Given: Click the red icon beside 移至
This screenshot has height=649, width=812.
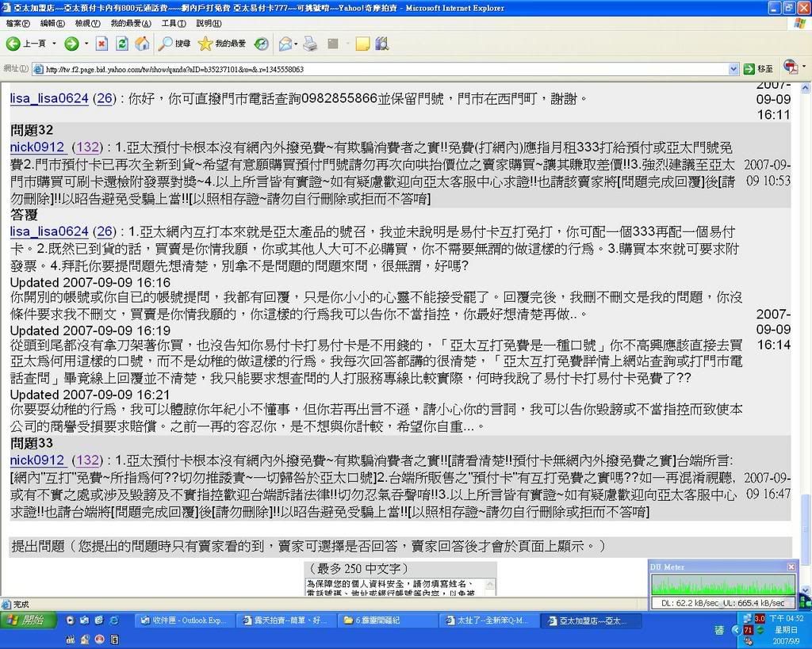Looking at the screenshot, I should 791,67.
